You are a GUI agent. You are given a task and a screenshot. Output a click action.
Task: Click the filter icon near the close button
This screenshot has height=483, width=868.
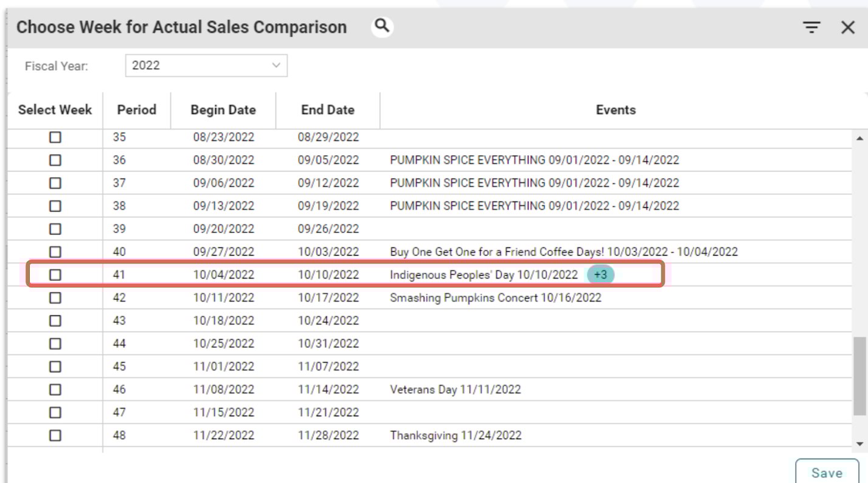(812, 27)
